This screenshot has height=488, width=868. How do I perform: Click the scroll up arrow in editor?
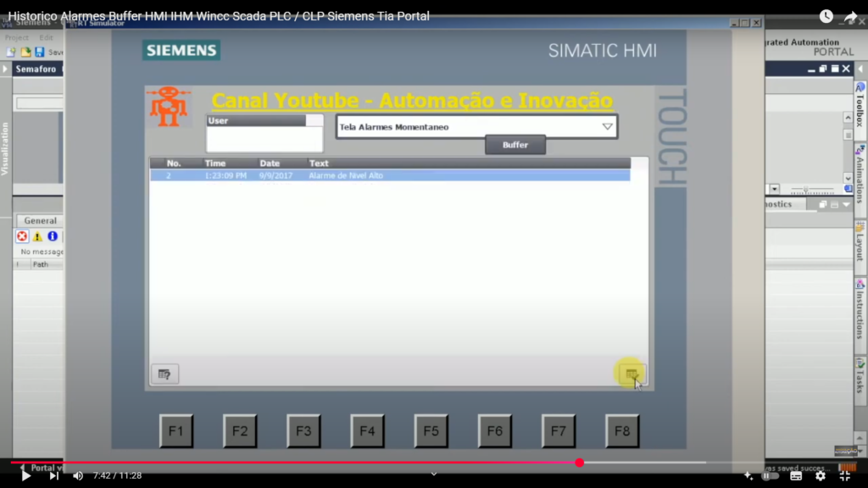[848, 117]
